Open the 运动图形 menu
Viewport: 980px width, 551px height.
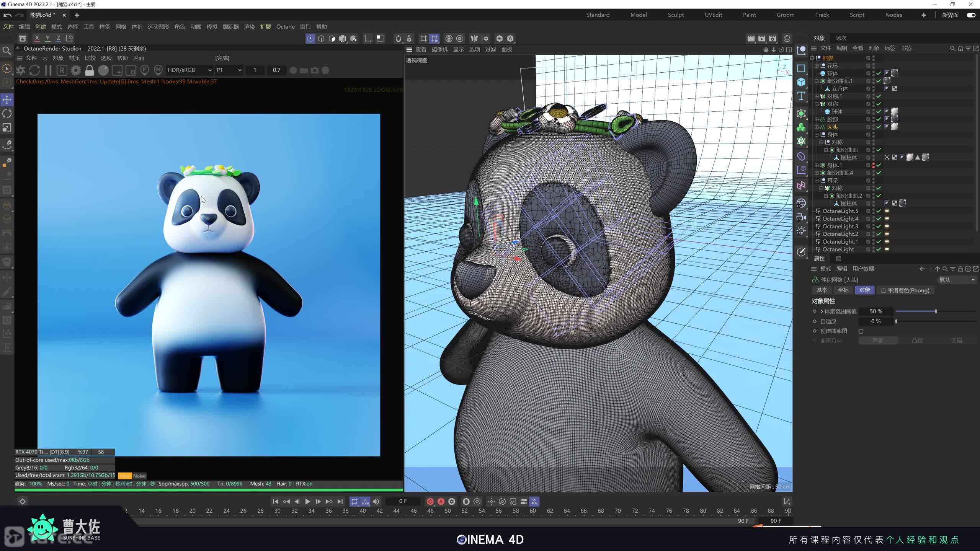[158, 27]
